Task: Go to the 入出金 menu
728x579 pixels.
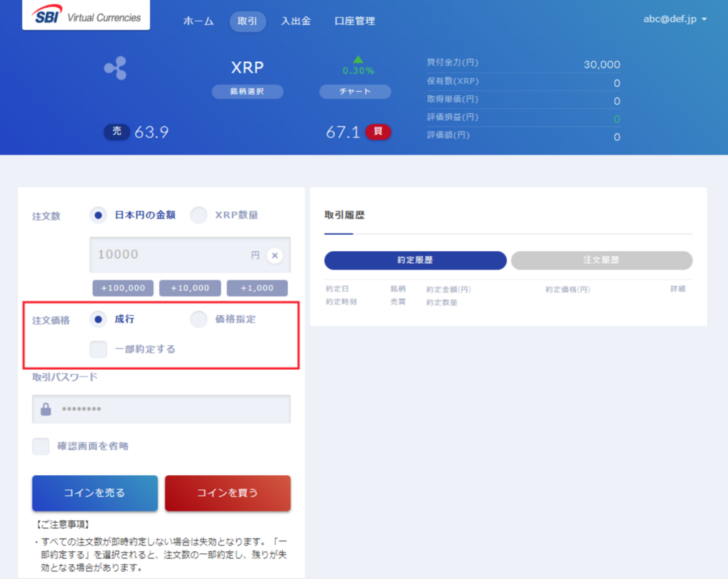Action: coord(296,21)
